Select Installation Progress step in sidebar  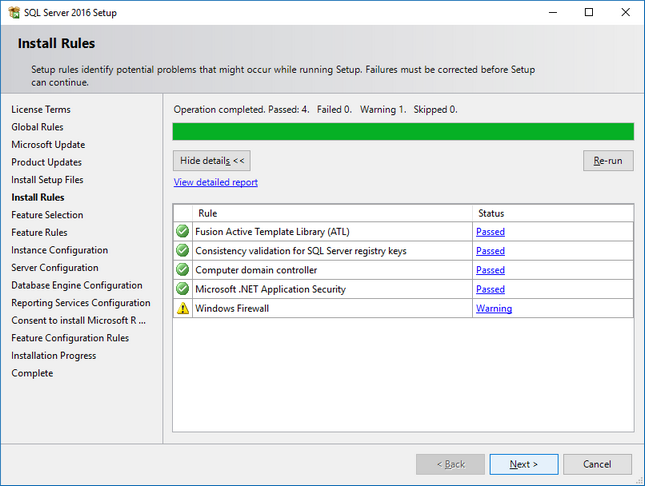(x=53, y=356)
